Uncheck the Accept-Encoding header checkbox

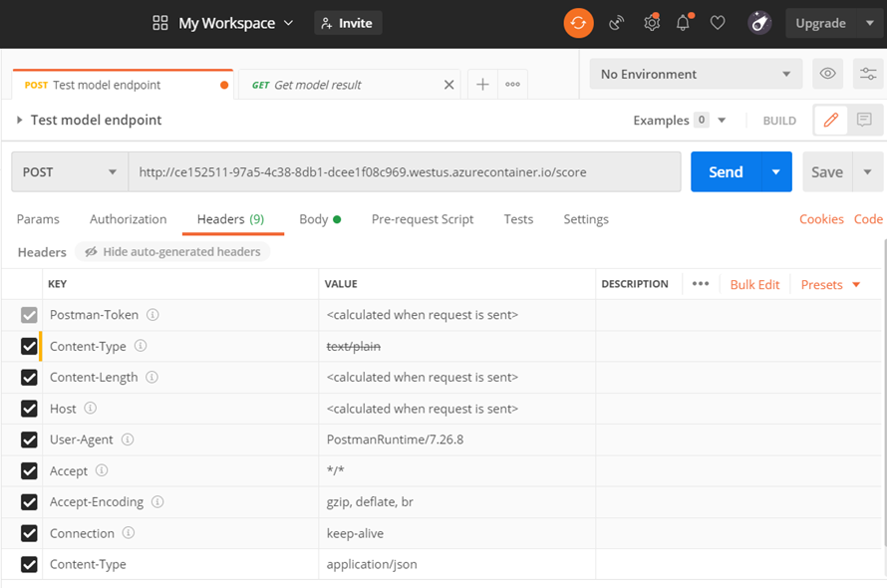(x=29, y=502)
